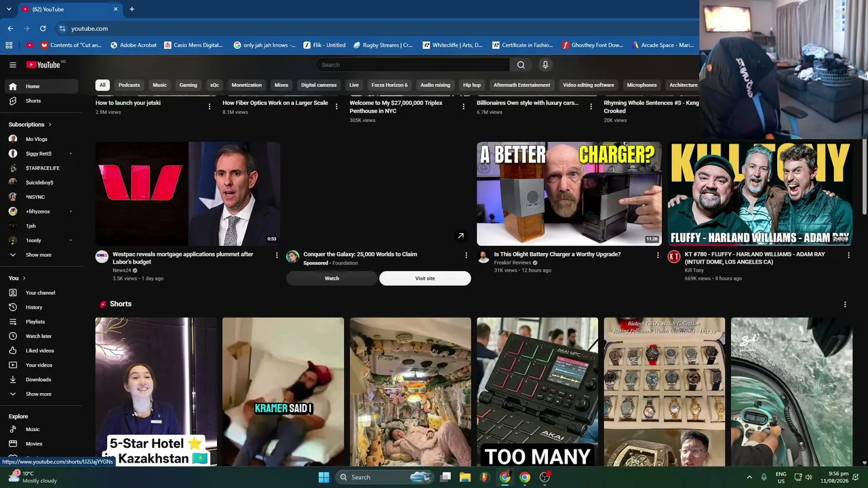Open Downloads in the sidebar

point(41,380)
